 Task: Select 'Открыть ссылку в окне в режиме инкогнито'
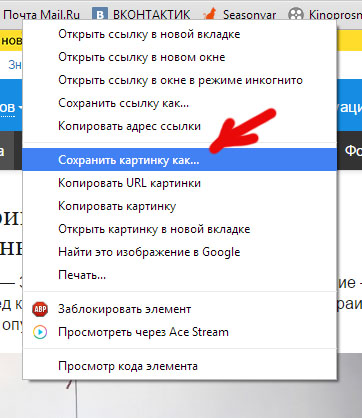180,80
